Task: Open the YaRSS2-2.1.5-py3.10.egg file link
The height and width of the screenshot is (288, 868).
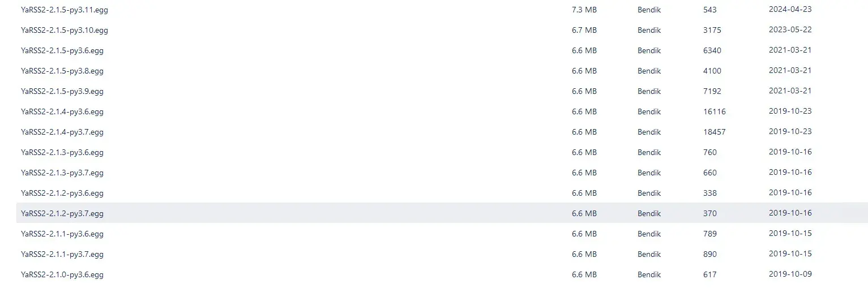Action: [65, 30]
